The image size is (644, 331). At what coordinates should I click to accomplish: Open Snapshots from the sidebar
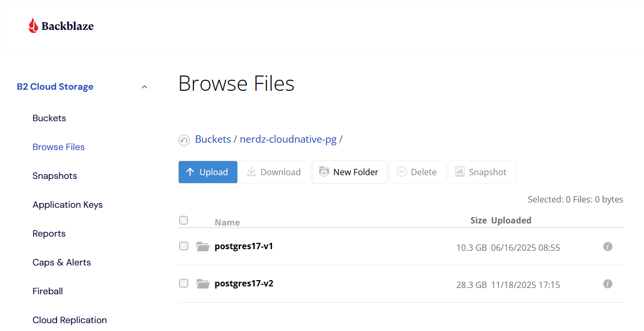click(x=54, y=176)
